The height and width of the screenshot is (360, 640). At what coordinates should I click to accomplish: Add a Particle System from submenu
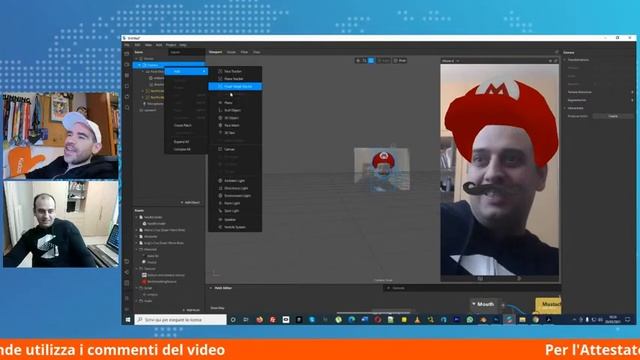(x=235, y=227)
